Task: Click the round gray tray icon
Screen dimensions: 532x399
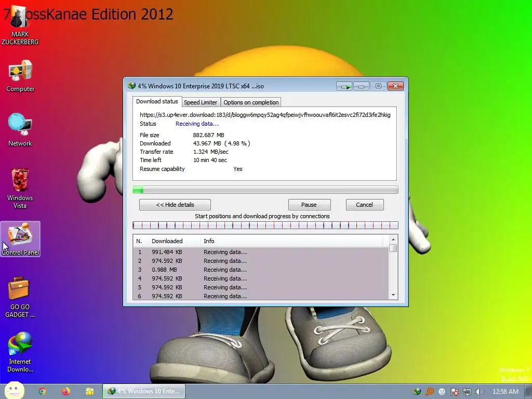Action: [x=442, y=392]
